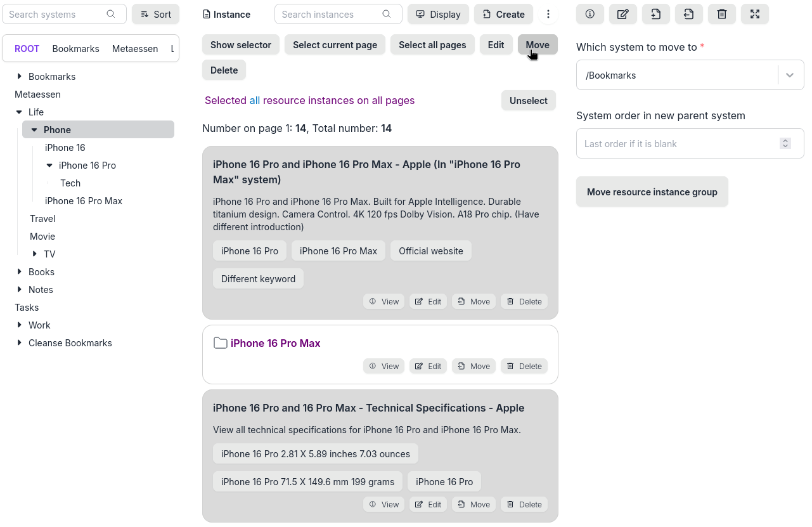This screenshot has width=812, height=527.
Task: Expand the TV tree node
Action: coord(34,254)
